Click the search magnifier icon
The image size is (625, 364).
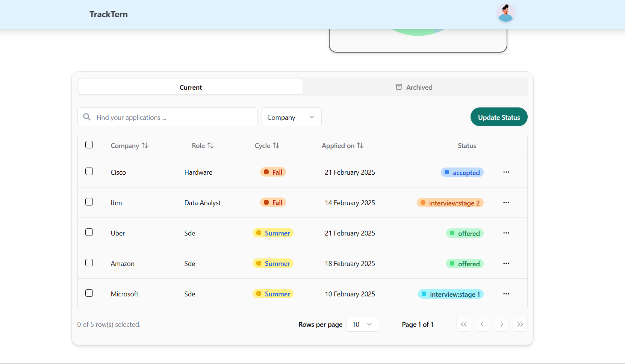tap(87, 117)
